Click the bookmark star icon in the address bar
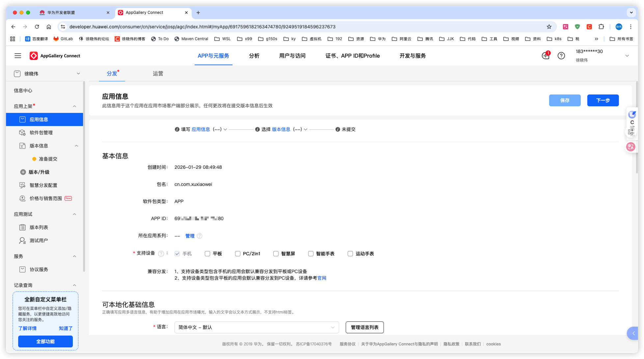Image resolution: width=644 pixels, height=359 pixels. coord(549,27)
